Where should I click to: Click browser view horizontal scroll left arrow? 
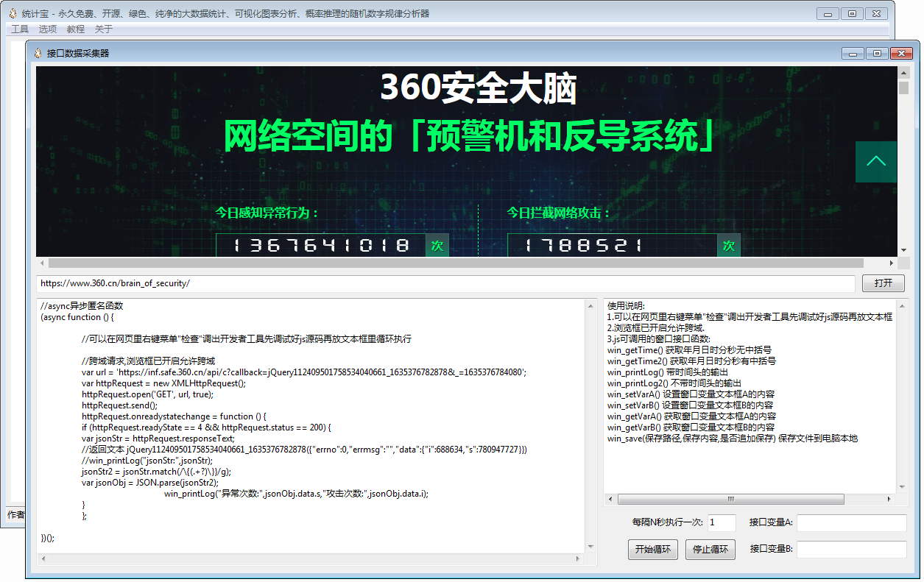[42, 263]
